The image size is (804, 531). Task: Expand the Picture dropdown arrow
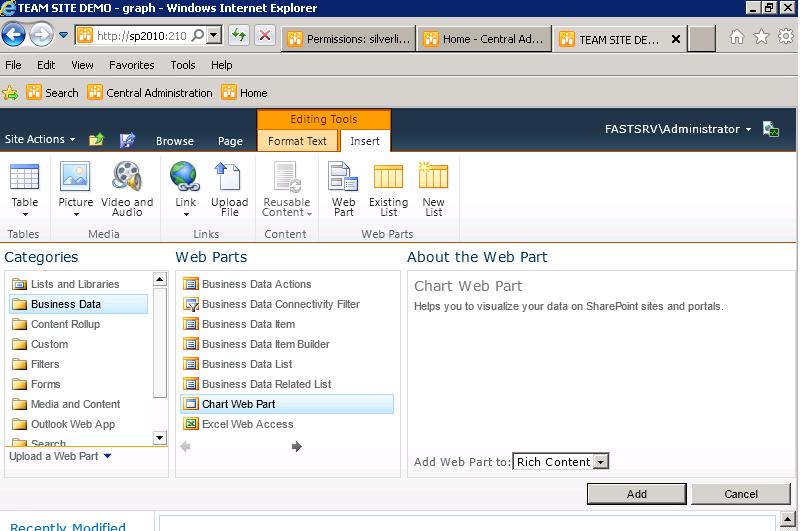point(76,214)
